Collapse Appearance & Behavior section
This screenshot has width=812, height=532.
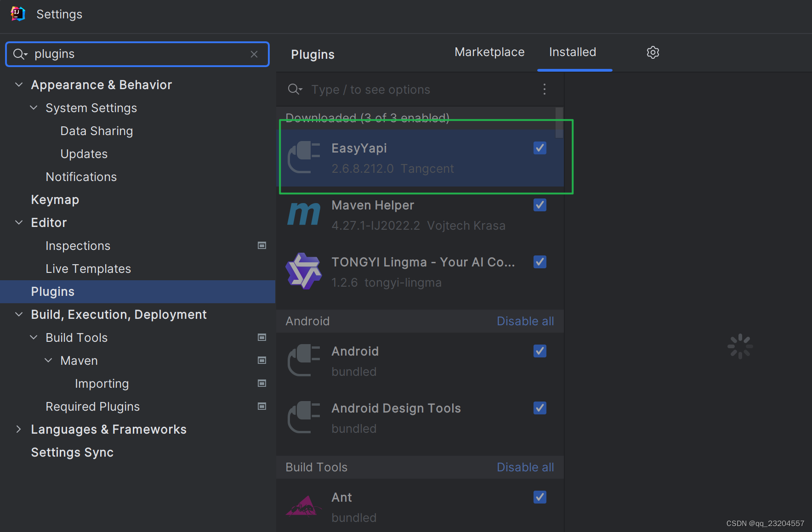[19, 85]
